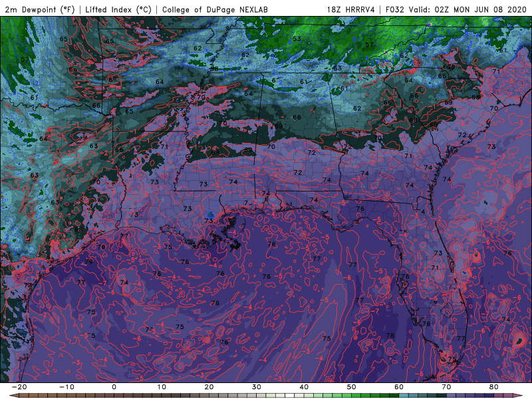Click the '40' colorbar scale label
Image resolution: width=532 pixels, height=399 pixels.
point(304,387)
